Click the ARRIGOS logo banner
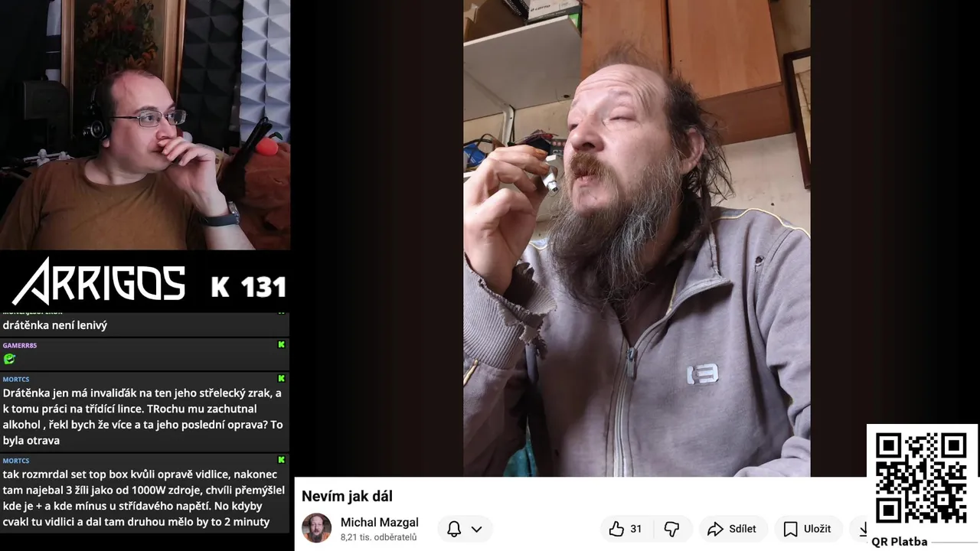Image resolution: width=980 pixels, height=551 pixels. coord(145,281)
